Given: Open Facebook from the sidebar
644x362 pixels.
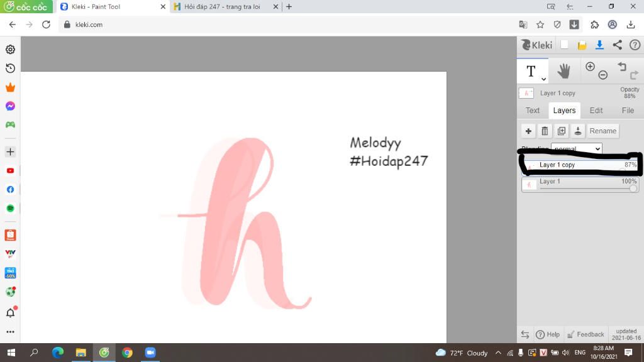Looking at the screenshot, I should (10, 190).
